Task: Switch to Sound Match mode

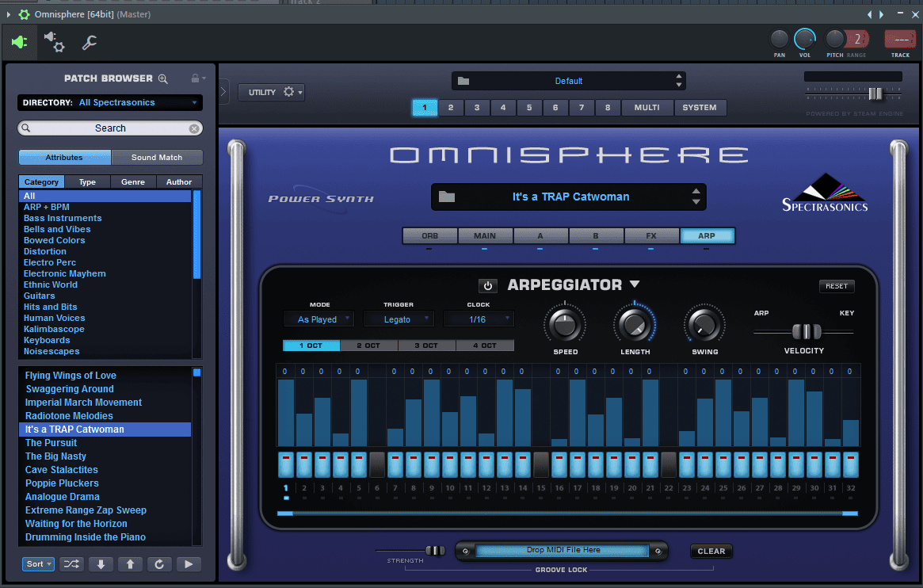Action: (x=157, y=157)
